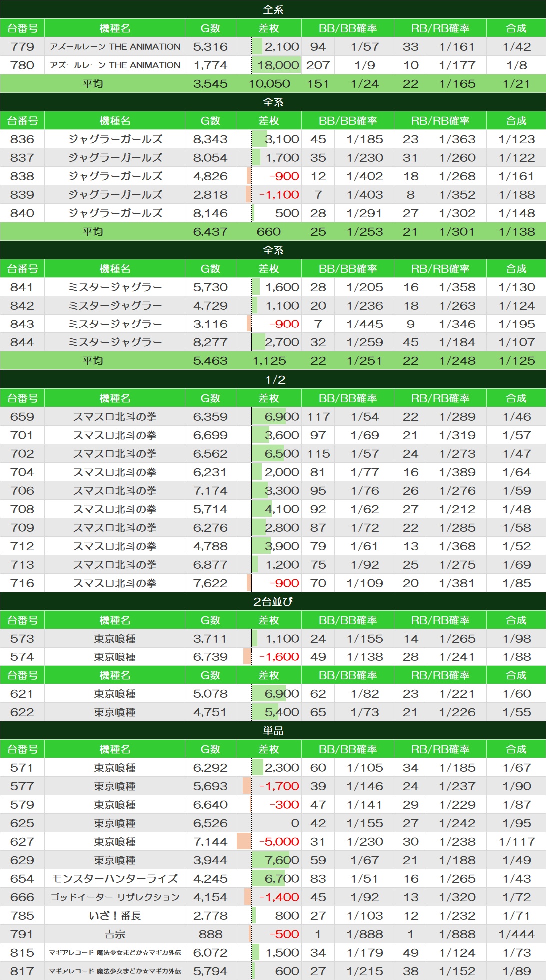Click the 6,700 difference in row 654

[282, 879]
